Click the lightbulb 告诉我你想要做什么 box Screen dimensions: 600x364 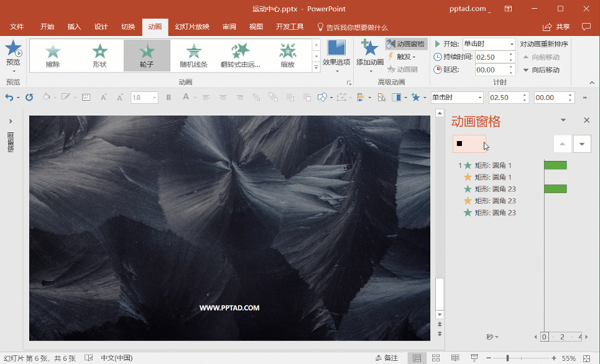click(353, 27)
